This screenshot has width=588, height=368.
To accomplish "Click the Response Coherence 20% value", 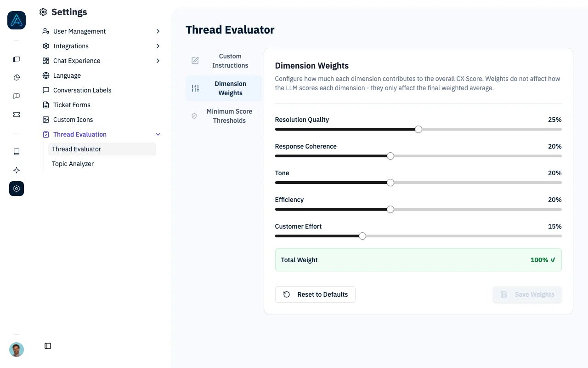I will point(554,146).
